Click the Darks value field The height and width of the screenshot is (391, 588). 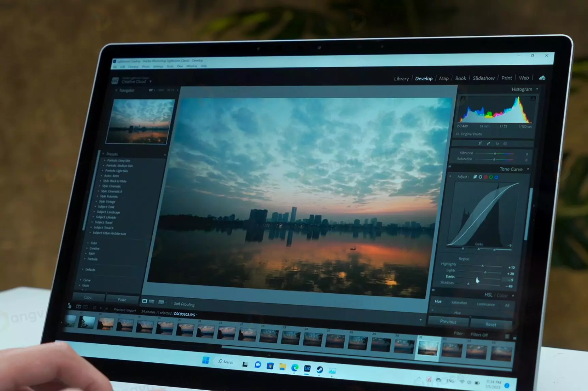pyautogui.click(x=510, y=280)
